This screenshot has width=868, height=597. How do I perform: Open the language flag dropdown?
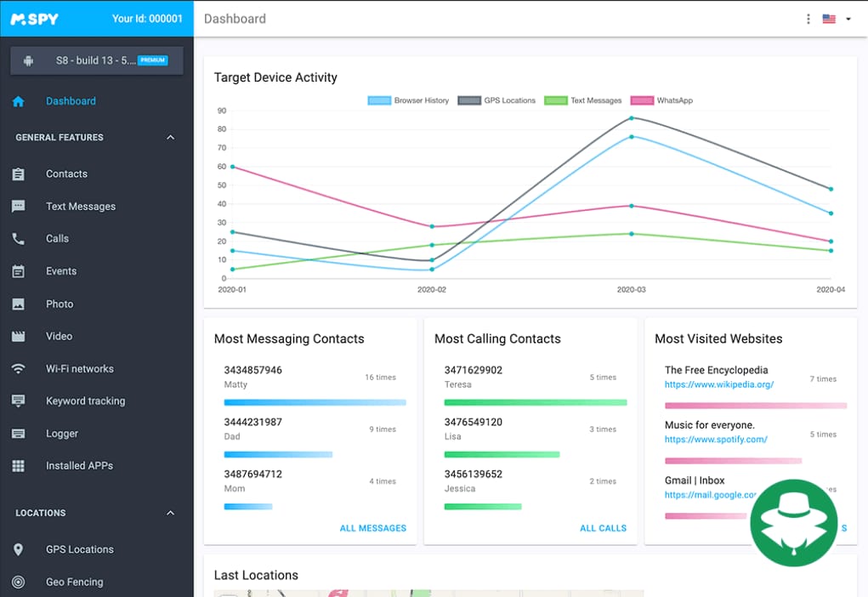(837, 19)
